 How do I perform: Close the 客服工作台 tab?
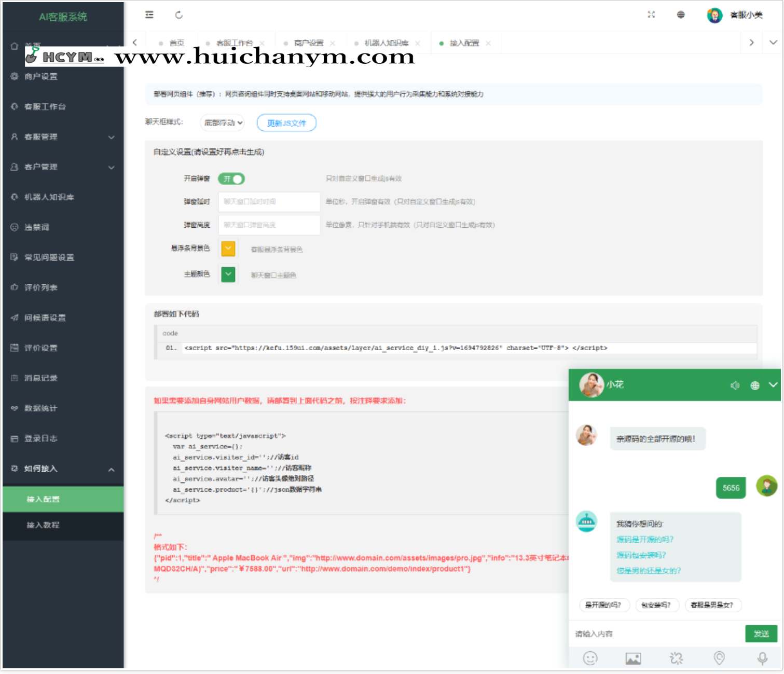(x=262, y=43)
